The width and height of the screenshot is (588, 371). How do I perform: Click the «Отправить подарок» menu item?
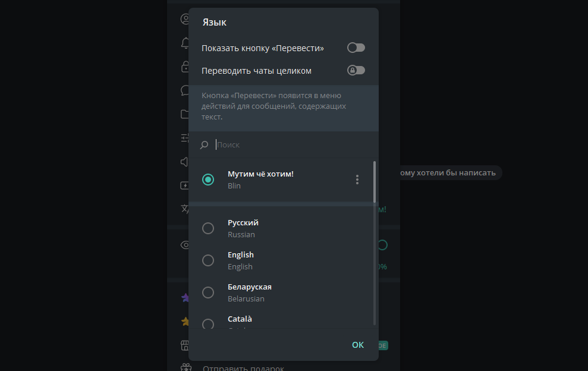tap(243, 368)
